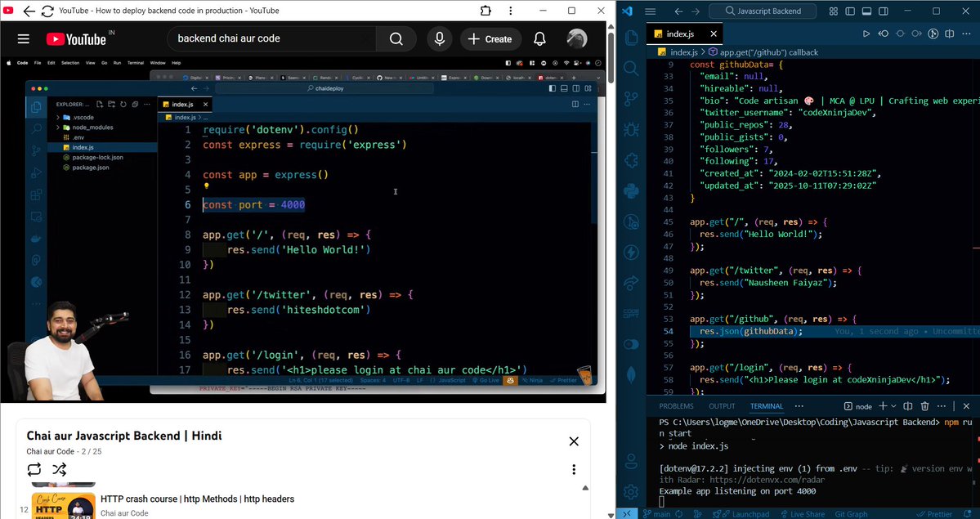Click Git Graph in the status bar
Screen dimensions: 980x519
(851, 514)
